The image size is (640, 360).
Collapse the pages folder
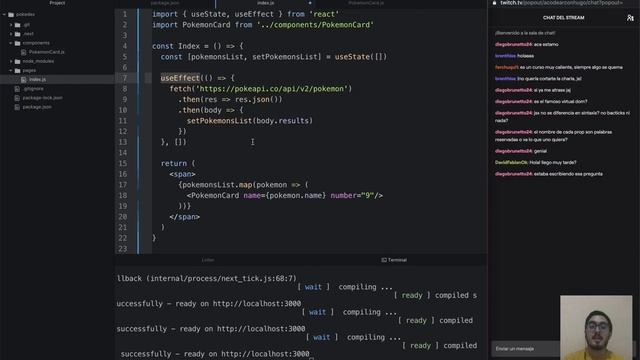(11, 70)
